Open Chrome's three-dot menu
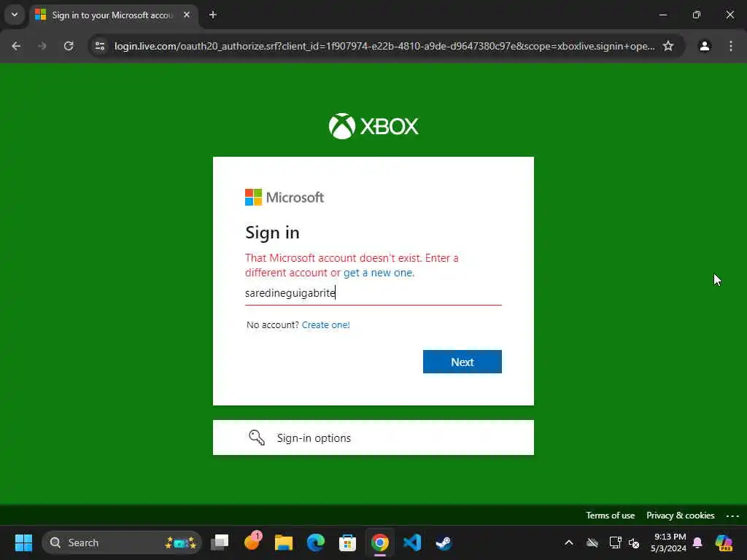 coord(731,46)
